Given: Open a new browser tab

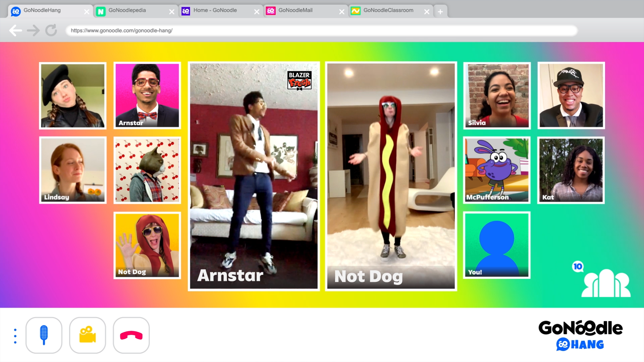Looking at the screenshot, I should [x=440, y=12].
